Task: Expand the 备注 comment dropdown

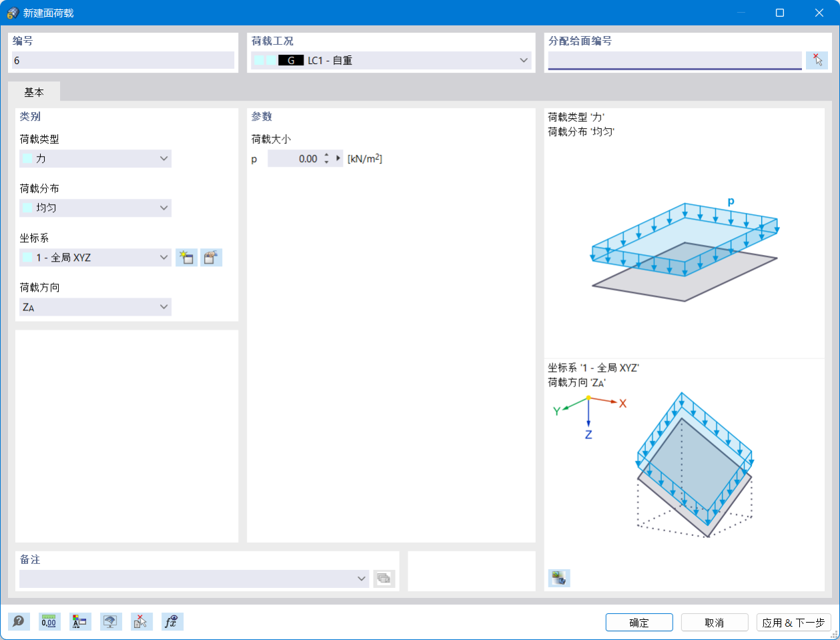Action: point(362,579)
